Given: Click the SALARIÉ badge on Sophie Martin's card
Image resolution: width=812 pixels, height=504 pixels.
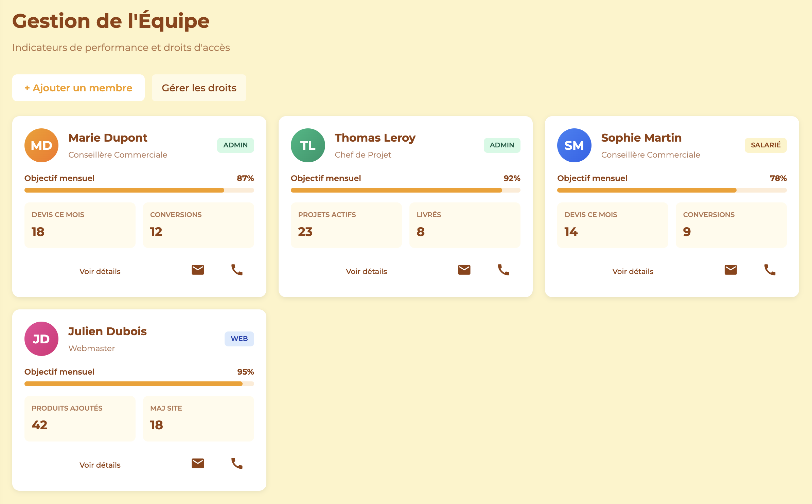Looking at the screenshot, I should coord(765,145).
